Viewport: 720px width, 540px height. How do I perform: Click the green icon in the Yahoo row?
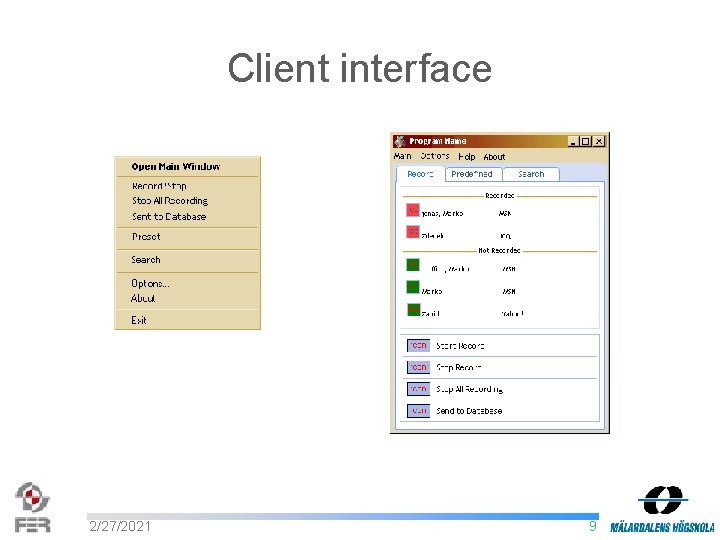[413, 309]
